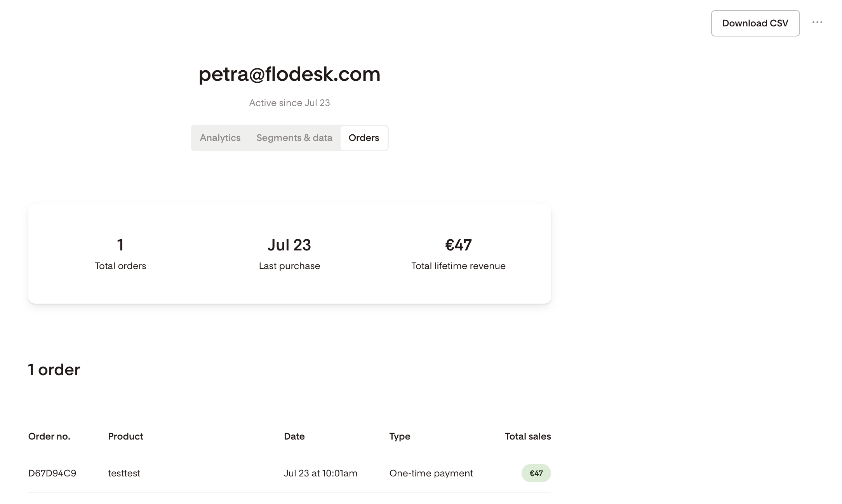Viewport: 842px width, 504px height.
Task: Open the Segments & data tab
Action: tap(294, 138)
